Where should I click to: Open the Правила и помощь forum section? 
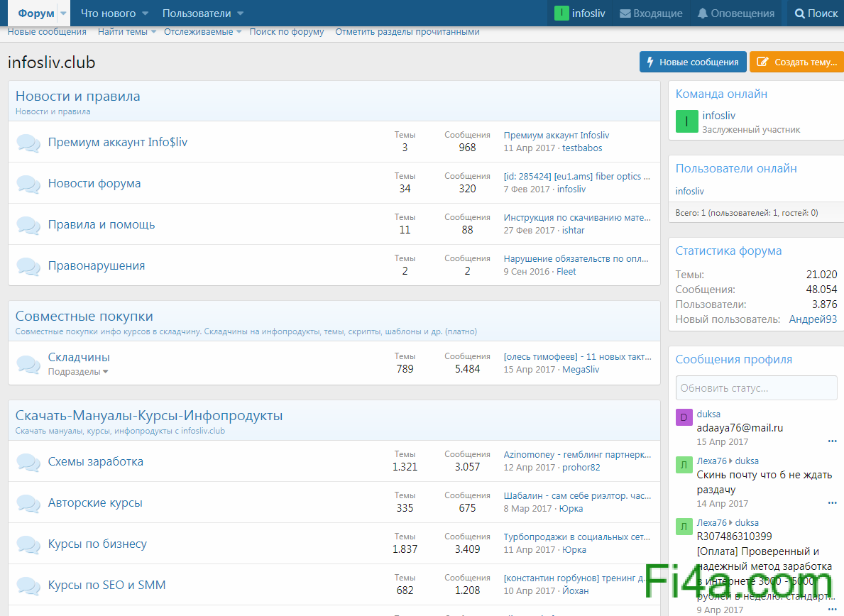tap(102, 225)
